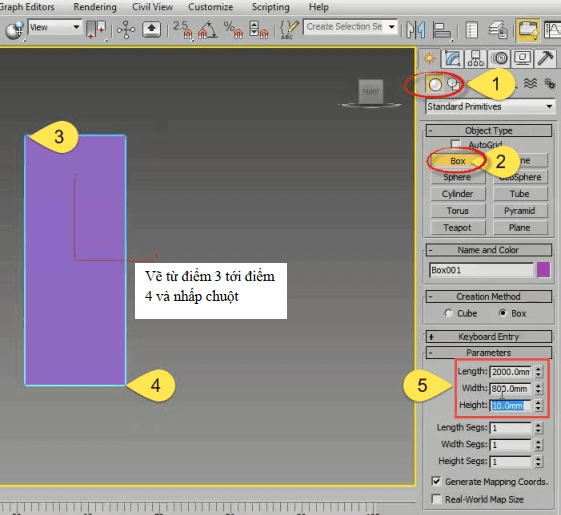Switch to the Display panel tab
561x515 pixels.
coord(522,58)
